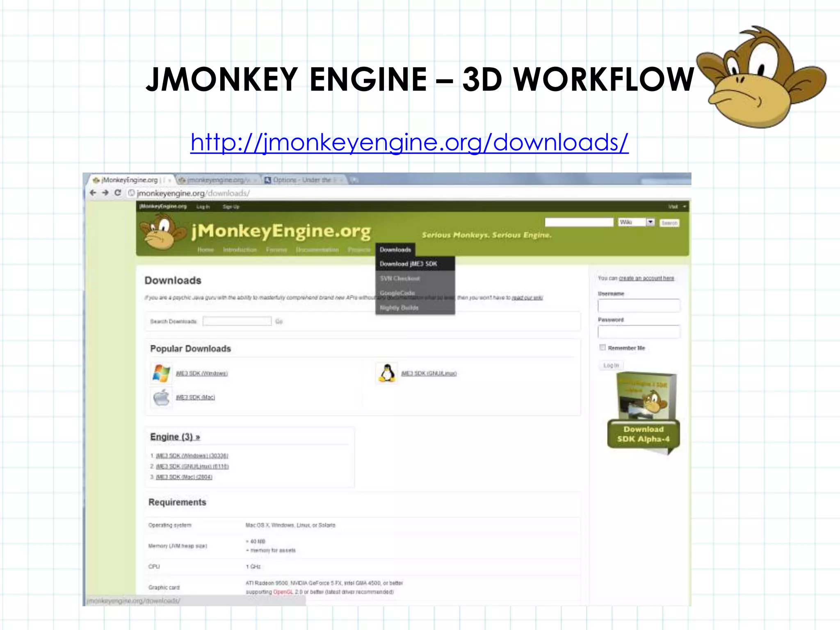Click the Windows logo download icon
Viewport: 840px width, 630px height.
point(161,373)
